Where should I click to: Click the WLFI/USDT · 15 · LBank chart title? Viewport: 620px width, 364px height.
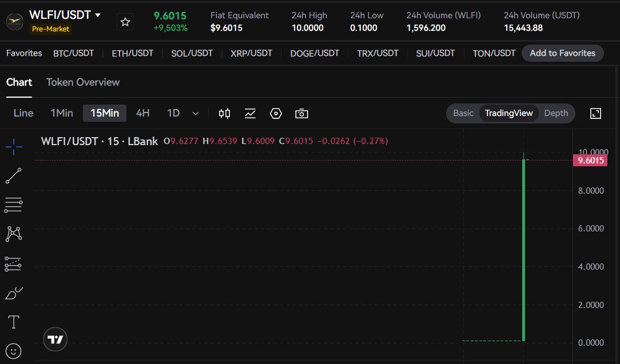coord(100,141)
